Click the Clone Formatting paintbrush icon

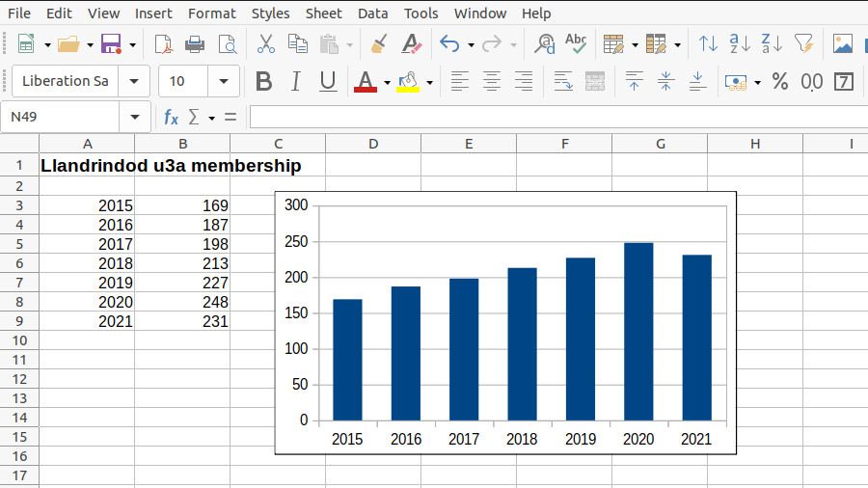[x=379, y=44]
